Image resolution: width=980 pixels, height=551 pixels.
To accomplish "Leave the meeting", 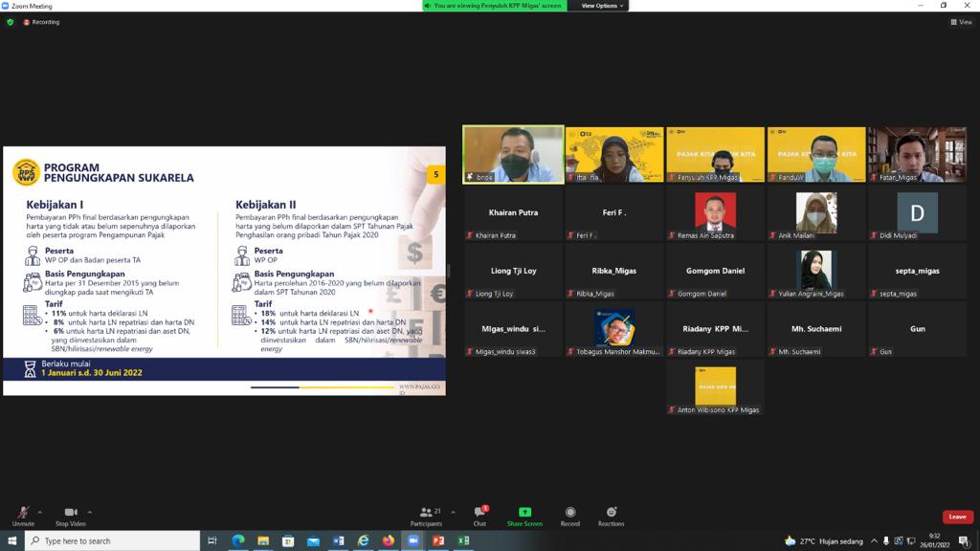I will (x=957, y=517).
